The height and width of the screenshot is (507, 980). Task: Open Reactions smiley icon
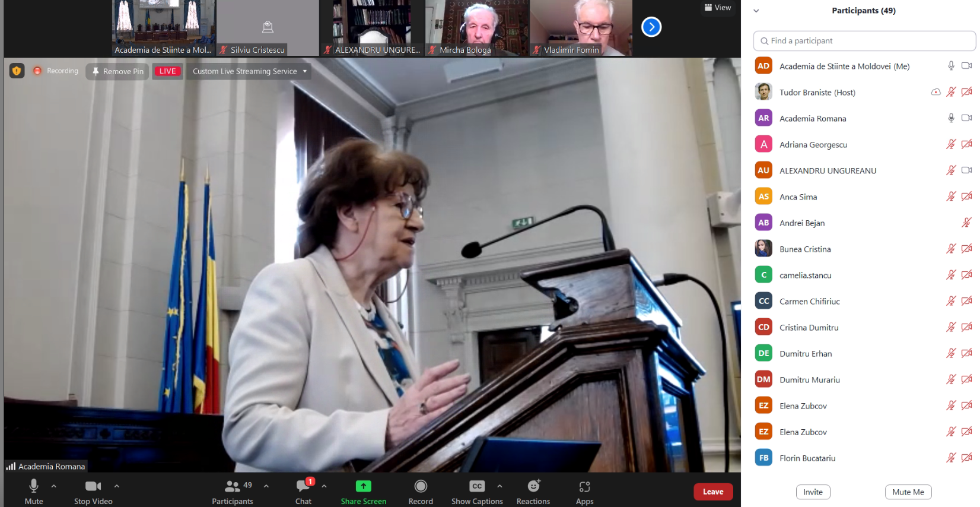534,486
